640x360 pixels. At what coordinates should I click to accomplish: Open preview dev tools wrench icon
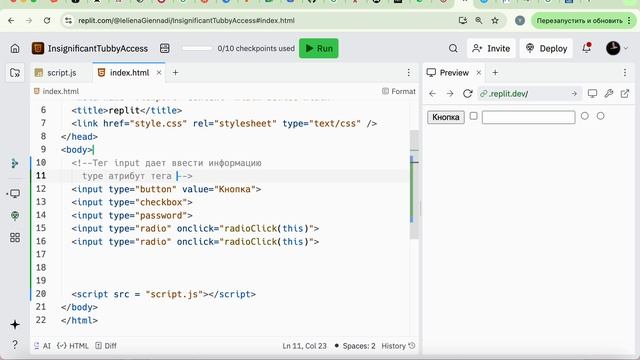609,94
